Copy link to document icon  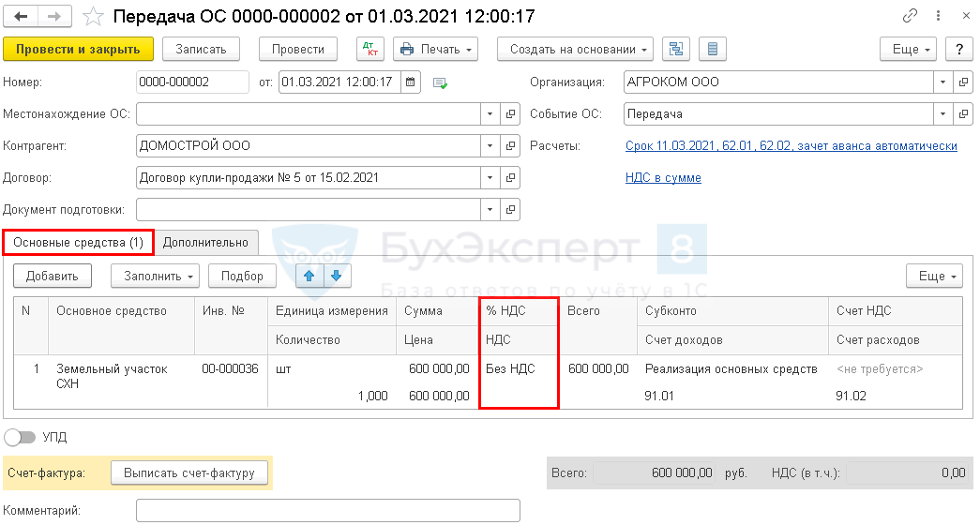point(910,16)
